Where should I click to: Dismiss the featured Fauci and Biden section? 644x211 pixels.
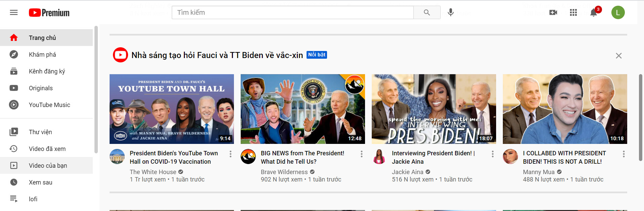(x=618, y=56)
